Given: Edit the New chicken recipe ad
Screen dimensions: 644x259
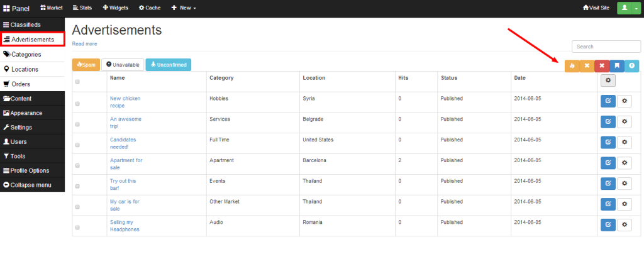Looking at the screenshot, I should click(x=608, y=101).
